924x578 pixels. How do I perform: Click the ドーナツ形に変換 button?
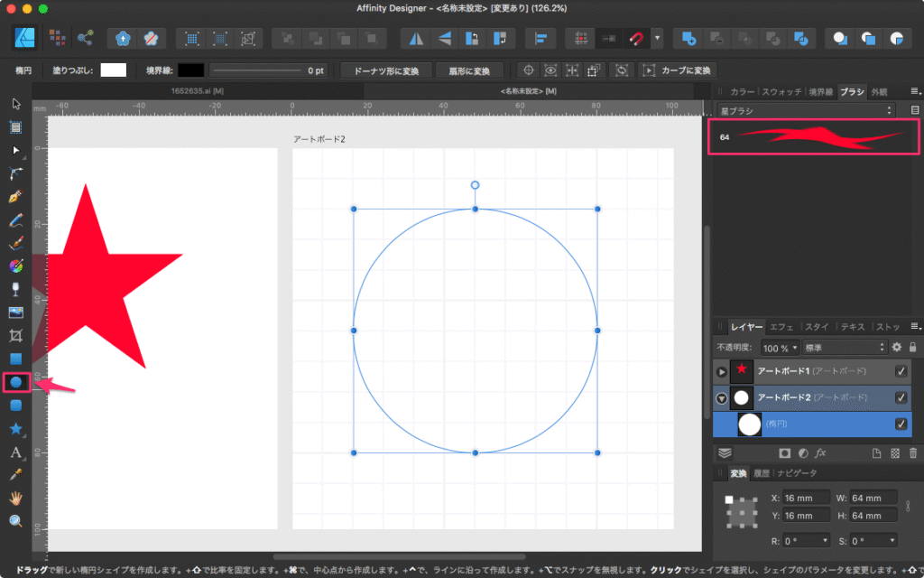(x=384, y=70)
